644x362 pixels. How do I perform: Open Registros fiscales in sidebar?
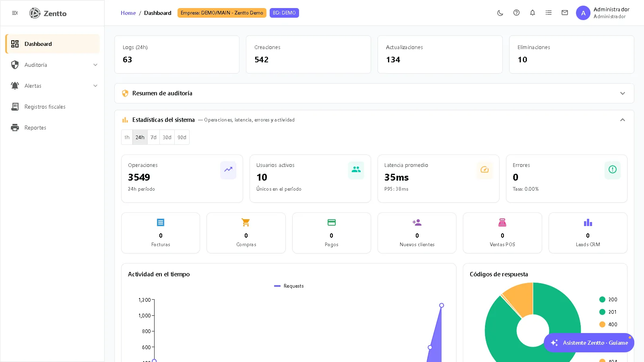click(x=52, y=107)
